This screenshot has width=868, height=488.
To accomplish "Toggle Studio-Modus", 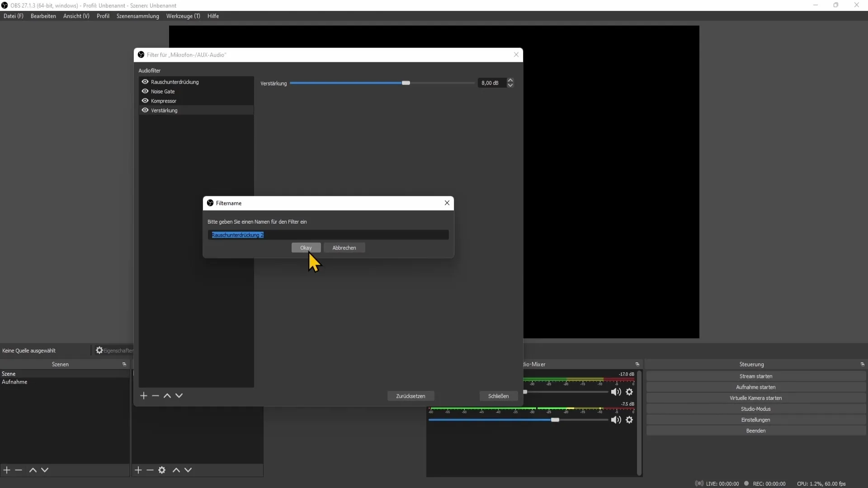I will (756, 409).
